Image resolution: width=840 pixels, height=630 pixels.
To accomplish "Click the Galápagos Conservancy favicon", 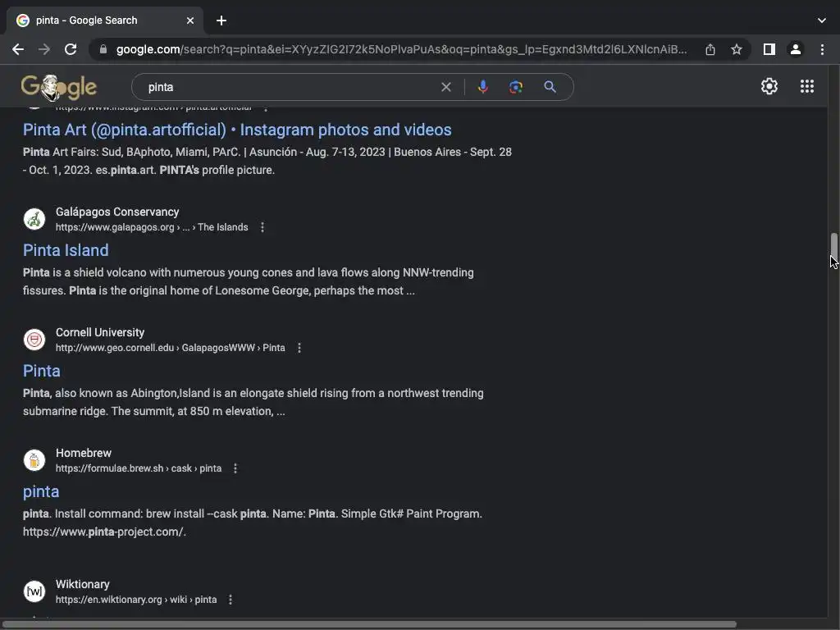I will (34, 219).
